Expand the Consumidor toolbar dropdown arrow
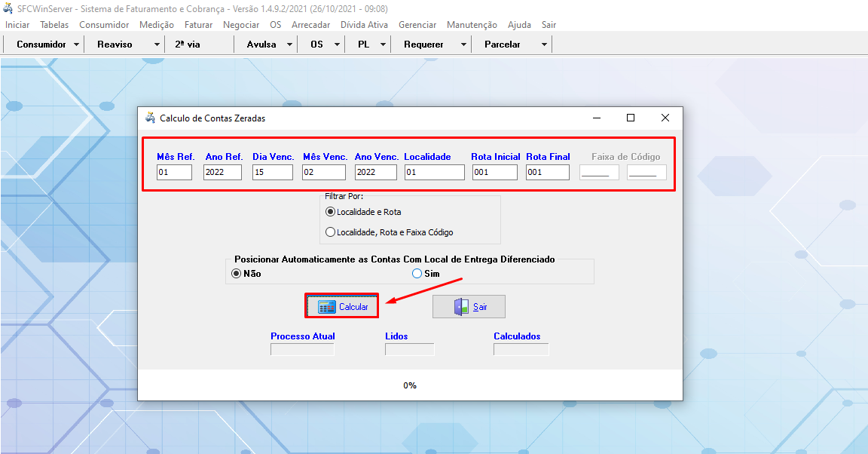868x454 pixels. [77, 44]
